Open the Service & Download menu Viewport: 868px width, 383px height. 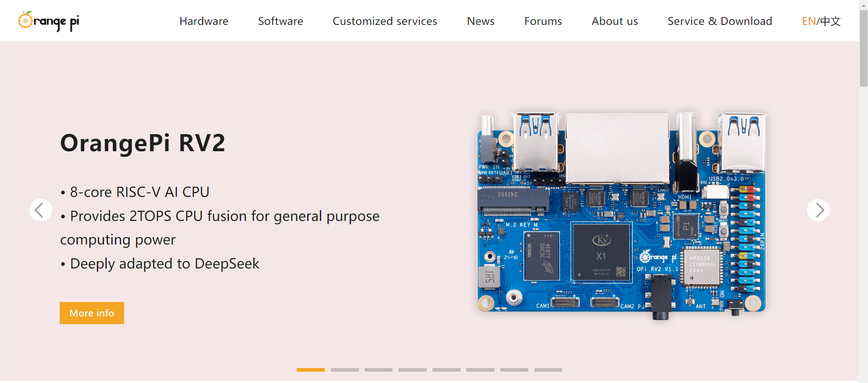pos(720,21)
